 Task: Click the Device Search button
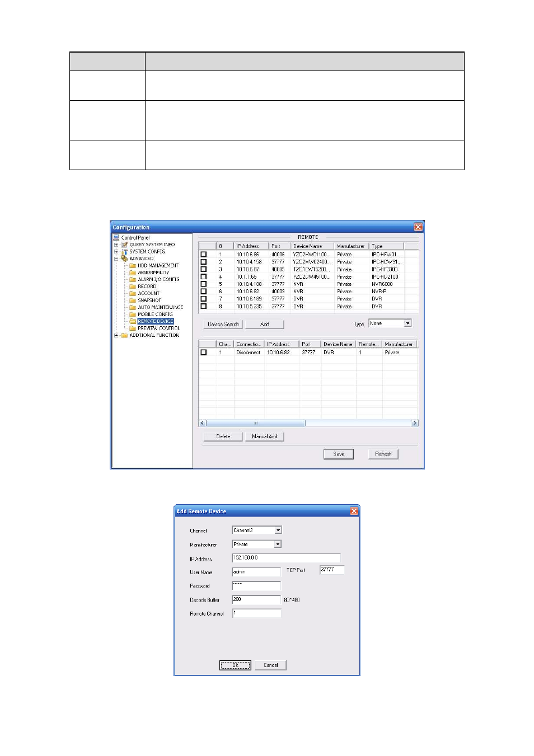click(223, 324)
